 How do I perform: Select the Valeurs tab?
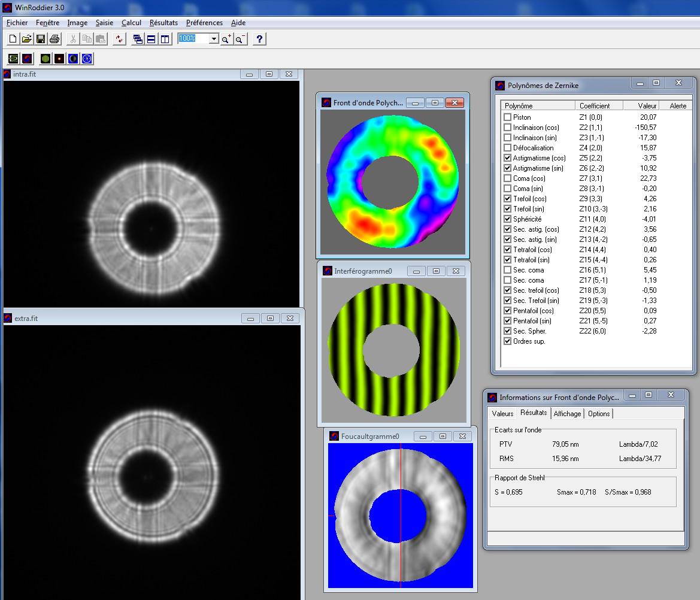click(502, 414)
